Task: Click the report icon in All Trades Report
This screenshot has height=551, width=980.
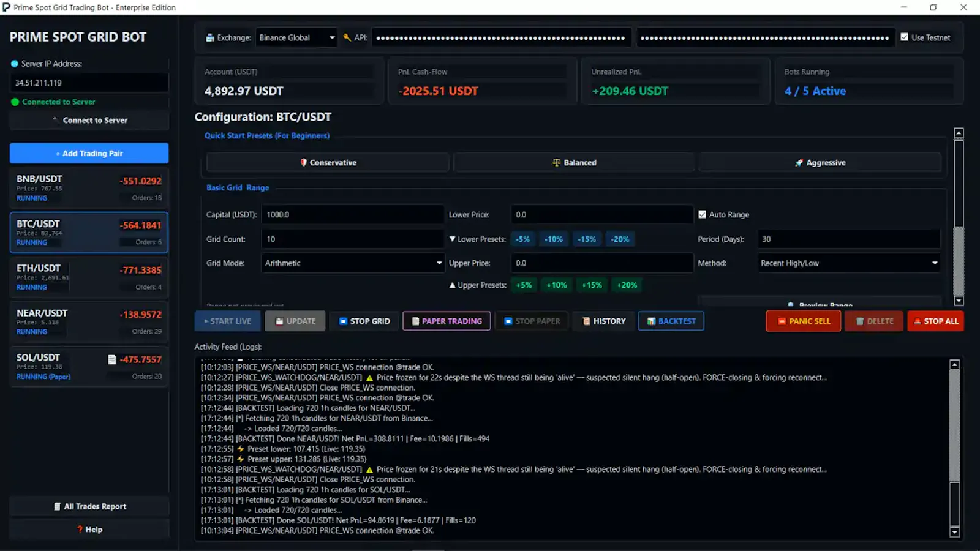Action: pos(58,506)
